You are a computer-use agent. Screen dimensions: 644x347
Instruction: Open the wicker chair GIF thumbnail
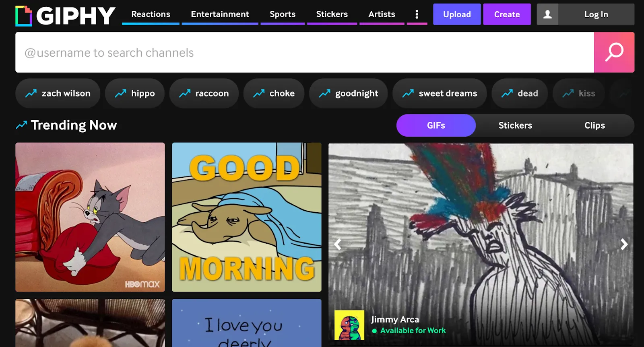click(90, 323)
